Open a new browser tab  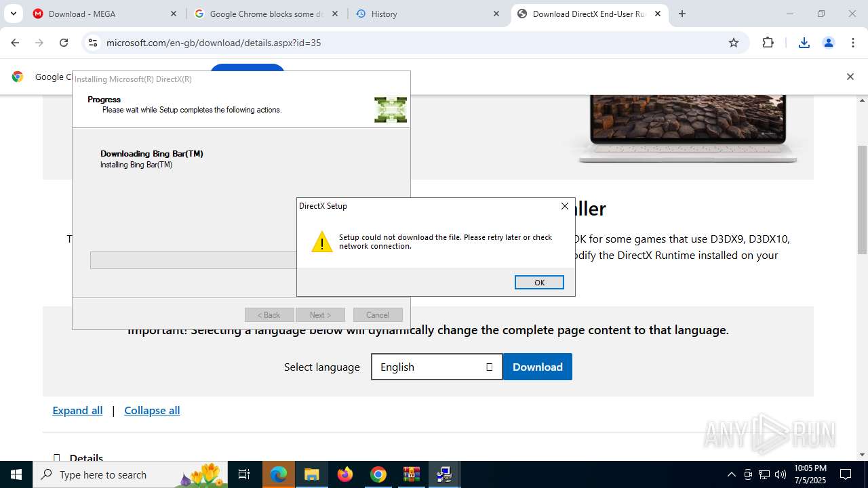(x=682, y=14)
